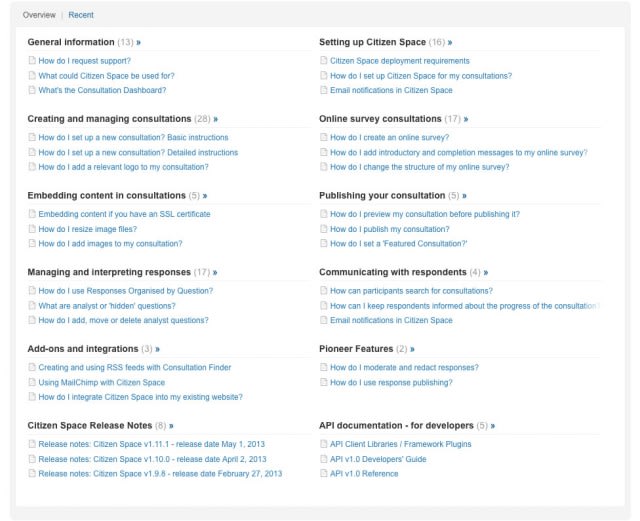The width and height of the screenshot is (640, 521).
Task: Expand Managing and interpreting responses arrow
Action: tap(215, 272)
